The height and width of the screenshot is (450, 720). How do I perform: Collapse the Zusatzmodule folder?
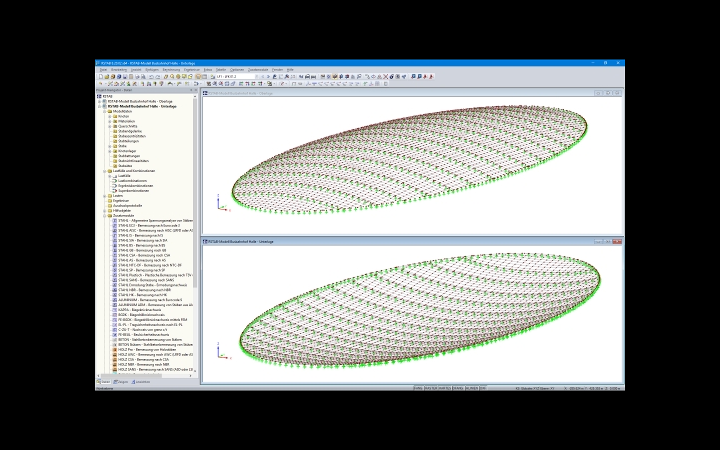point(105,215)
